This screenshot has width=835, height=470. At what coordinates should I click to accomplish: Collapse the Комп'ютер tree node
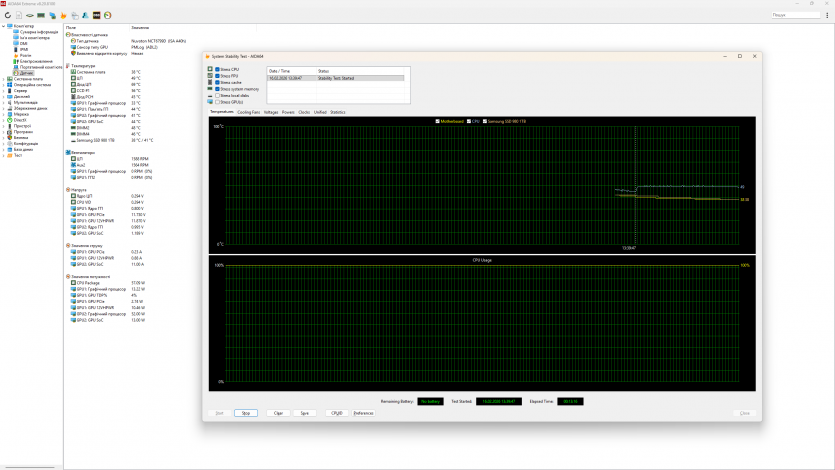point(3,27)
